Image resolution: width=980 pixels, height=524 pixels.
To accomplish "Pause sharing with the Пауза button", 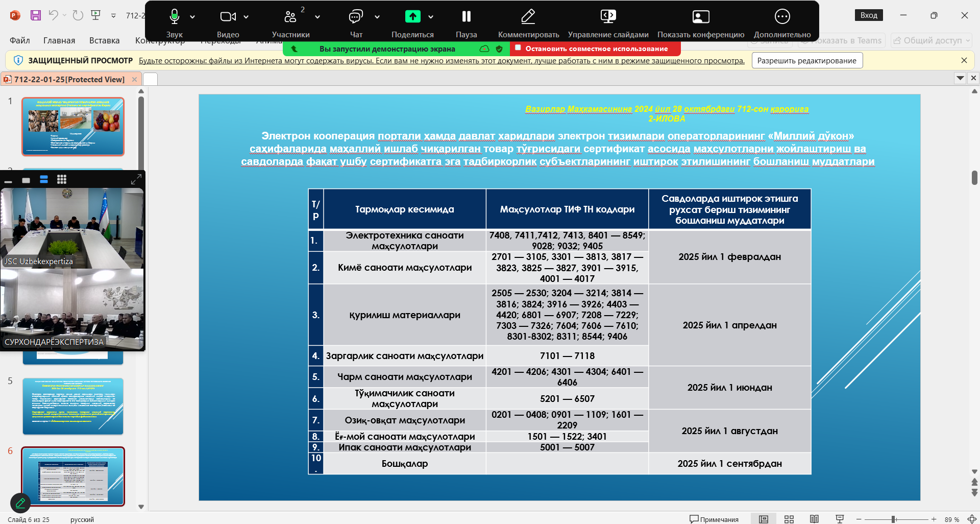I will pos(466,16).
